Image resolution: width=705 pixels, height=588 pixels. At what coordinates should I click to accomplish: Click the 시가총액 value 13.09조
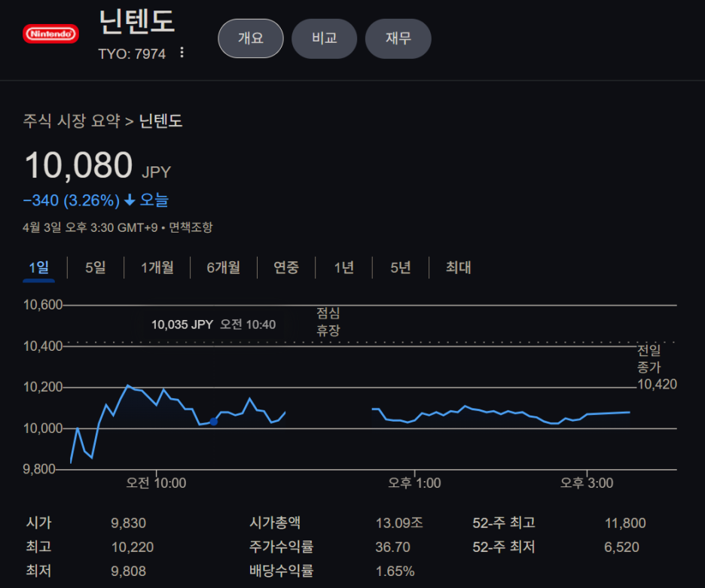[x=398, y=522]
